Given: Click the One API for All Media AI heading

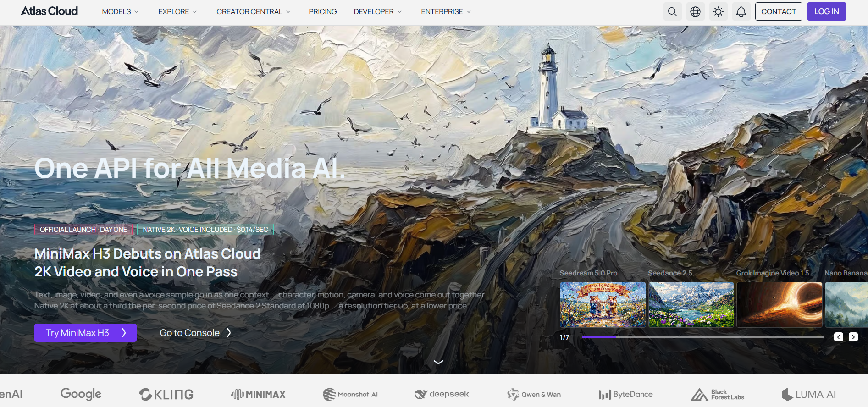Looking at the screenshot, I should (x=190, y=168).
